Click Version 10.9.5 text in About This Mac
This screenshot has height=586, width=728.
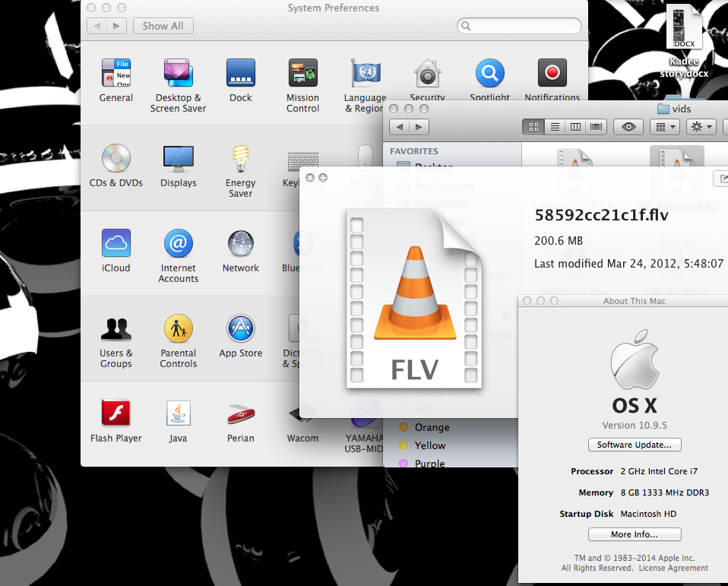tap(635, 426)
